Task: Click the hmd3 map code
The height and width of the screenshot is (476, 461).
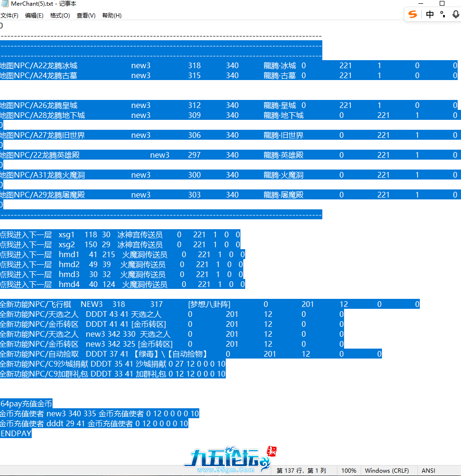Action: (69, 274)
